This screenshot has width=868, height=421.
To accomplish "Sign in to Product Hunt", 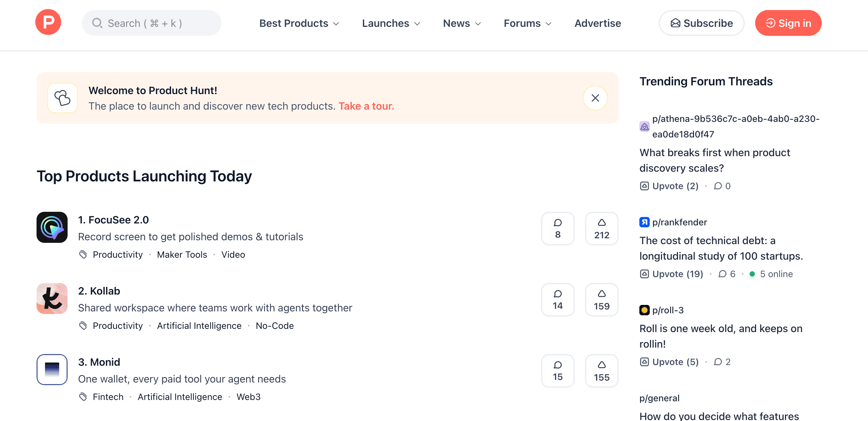I will 788,23.
